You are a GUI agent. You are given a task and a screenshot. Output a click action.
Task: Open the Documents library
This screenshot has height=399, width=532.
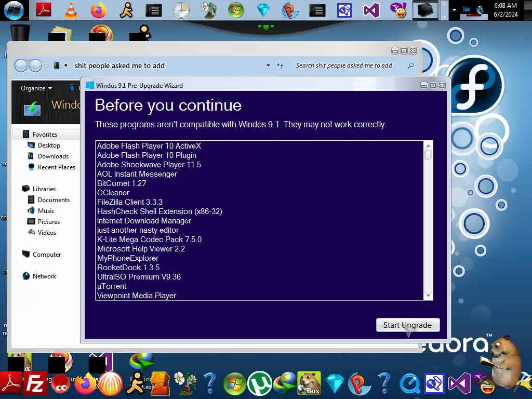pyautogui.click(x=54, y=200)
